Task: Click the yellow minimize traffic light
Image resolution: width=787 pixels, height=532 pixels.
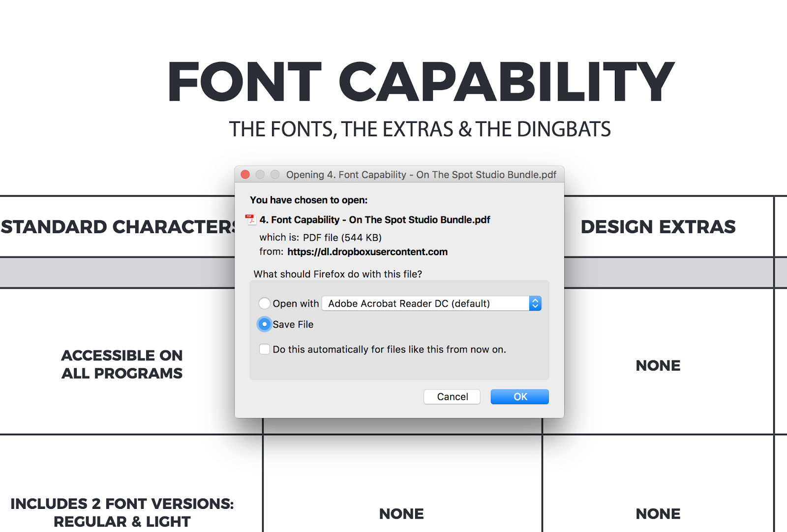Action: point(260,175)
